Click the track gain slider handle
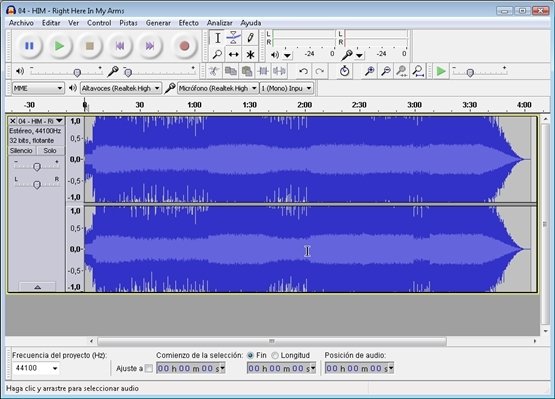 tap(37, 166)
